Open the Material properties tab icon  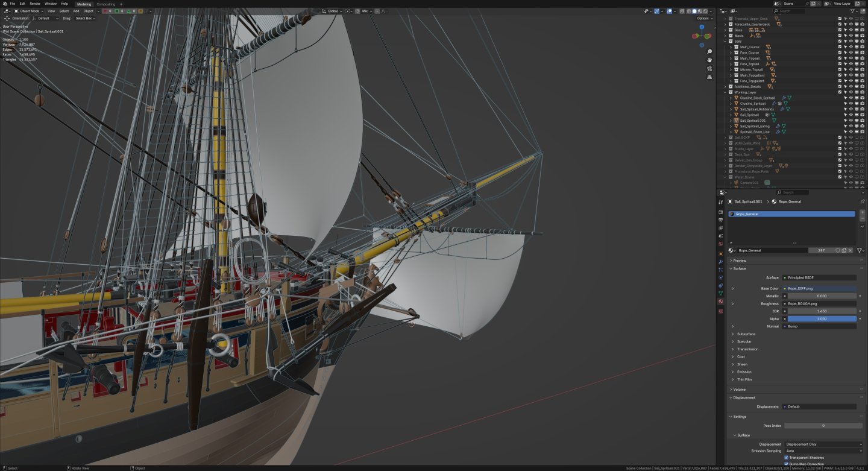coord(720,301)
